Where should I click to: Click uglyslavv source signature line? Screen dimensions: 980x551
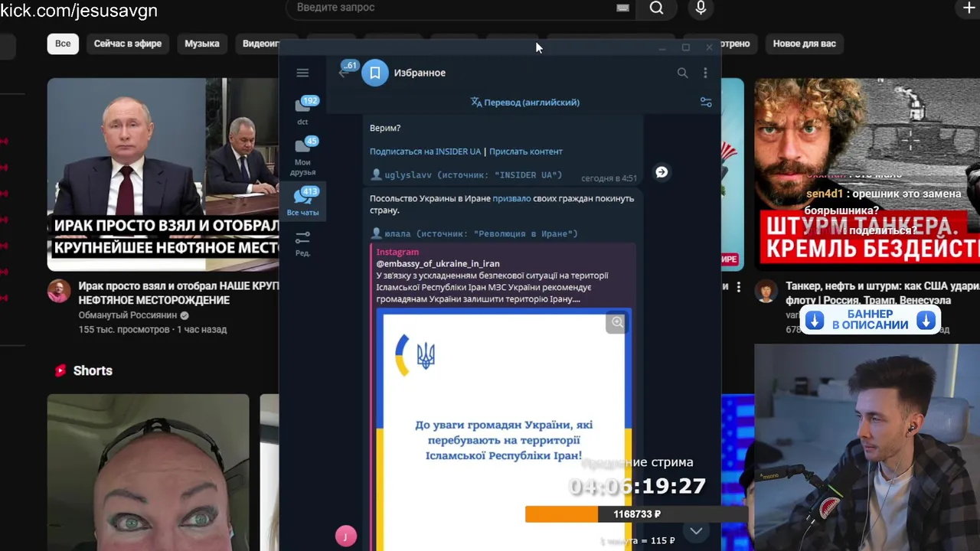(466, 174)
